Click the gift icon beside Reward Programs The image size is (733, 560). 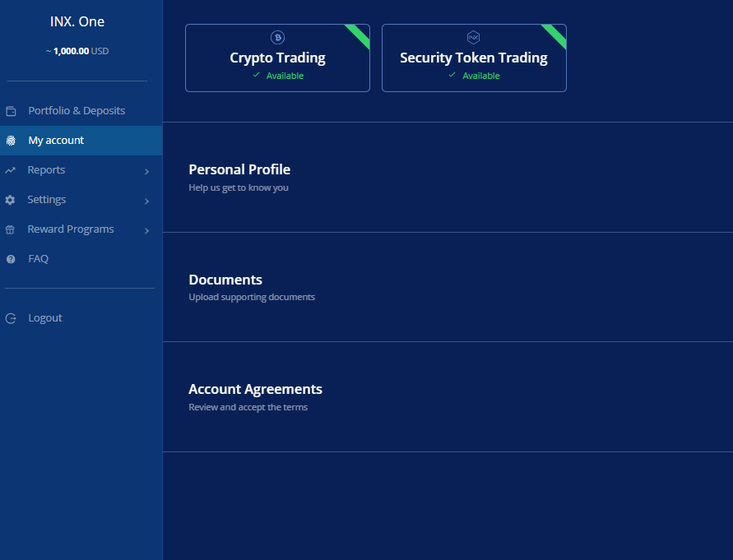coord(10,229)
